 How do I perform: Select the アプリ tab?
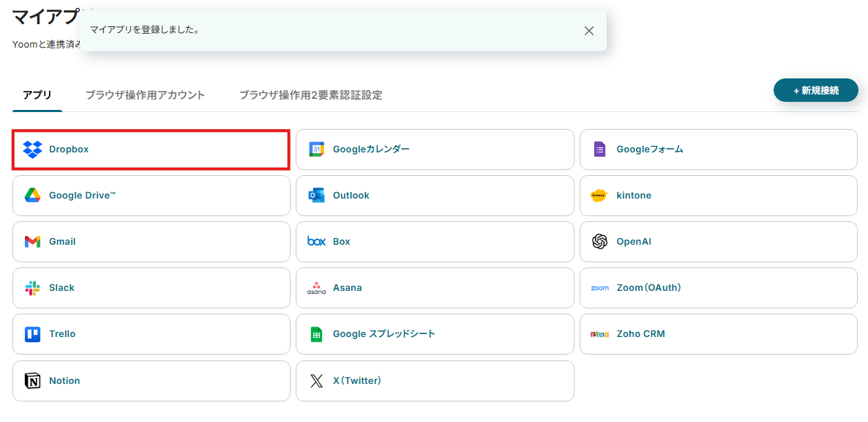37,95
